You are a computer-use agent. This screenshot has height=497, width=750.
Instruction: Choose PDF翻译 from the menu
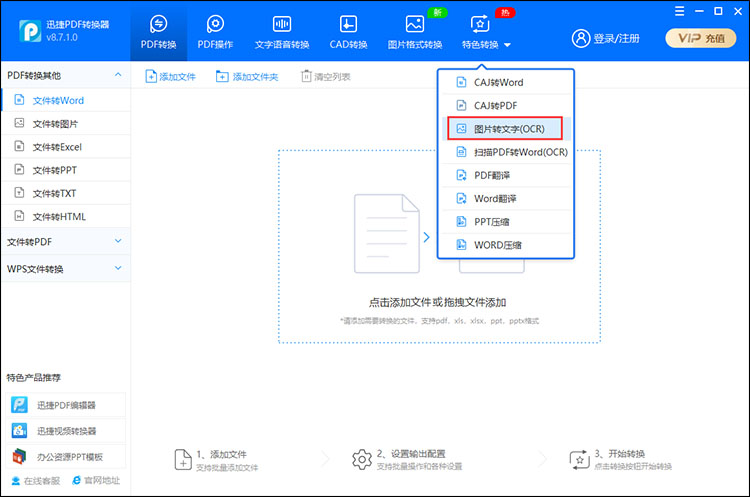506,176
